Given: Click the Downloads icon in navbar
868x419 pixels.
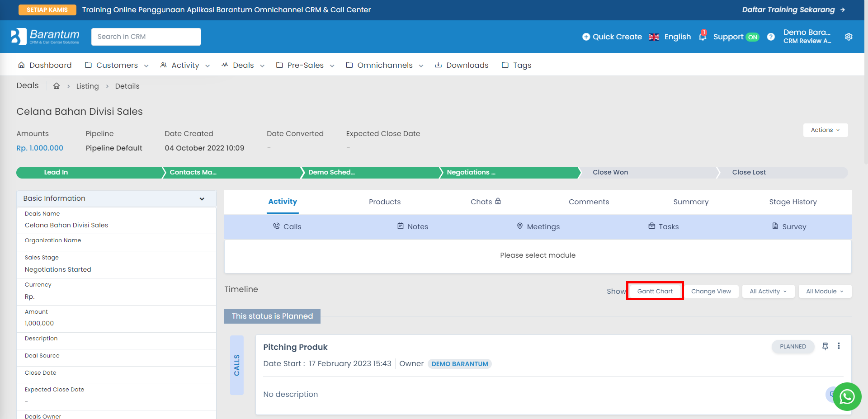Looking at the screenshot, I should click(438, 65).
